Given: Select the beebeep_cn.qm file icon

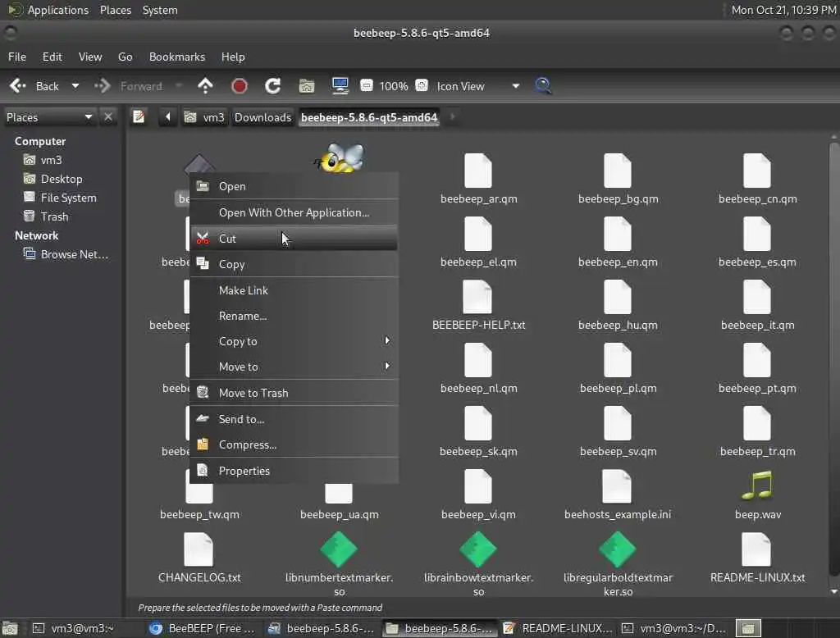Looking at the screenshot, I should (757, 171).
